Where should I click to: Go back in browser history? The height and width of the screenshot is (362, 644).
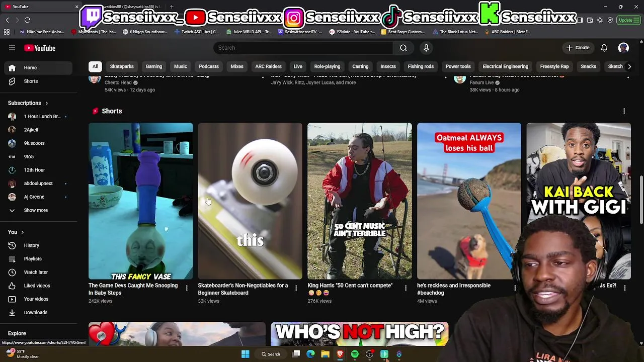(x=7, y=20)
